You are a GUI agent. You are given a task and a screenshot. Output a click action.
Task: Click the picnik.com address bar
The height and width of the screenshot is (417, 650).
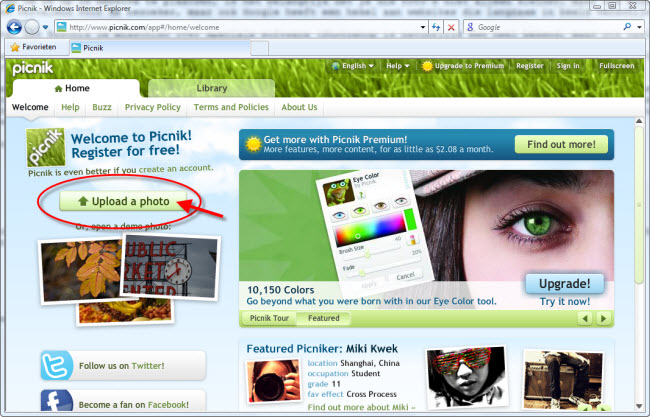tap(238, 27)
